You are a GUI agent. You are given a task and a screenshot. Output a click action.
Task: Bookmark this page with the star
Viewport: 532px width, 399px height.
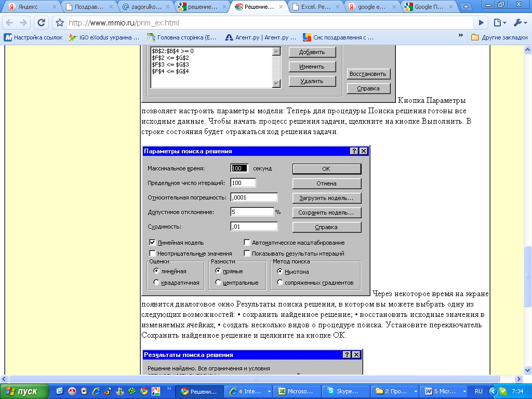(60, 23)
